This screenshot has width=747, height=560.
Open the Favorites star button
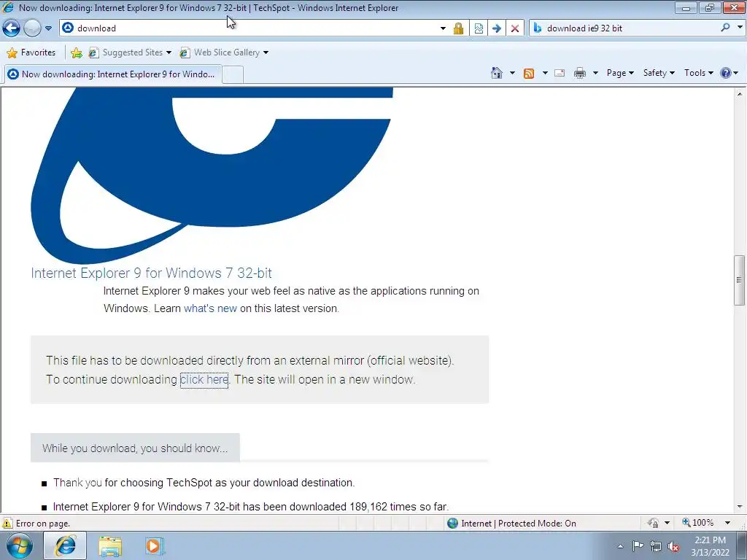coord(31,52)
